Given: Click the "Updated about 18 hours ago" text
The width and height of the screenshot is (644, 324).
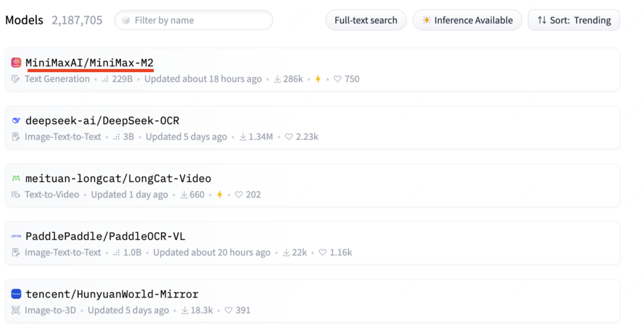Looking at the screenshot, I should click(203, 79).
